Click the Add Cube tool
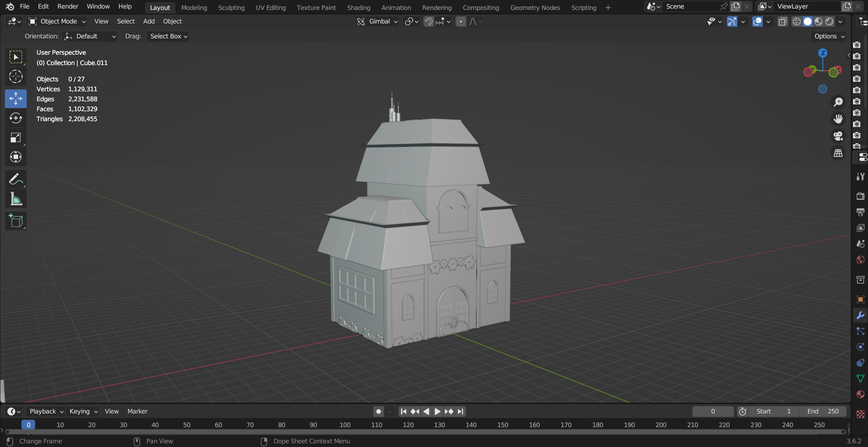Image resolution: width=868 pixels, height=447 pixels. point(16,221)
